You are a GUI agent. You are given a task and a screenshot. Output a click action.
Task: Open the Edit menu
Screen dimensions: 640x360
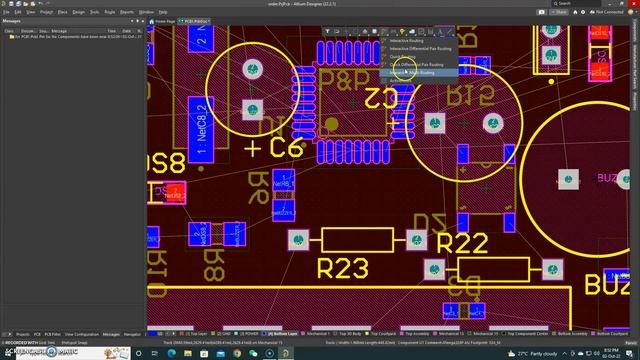tap(18, 12)
